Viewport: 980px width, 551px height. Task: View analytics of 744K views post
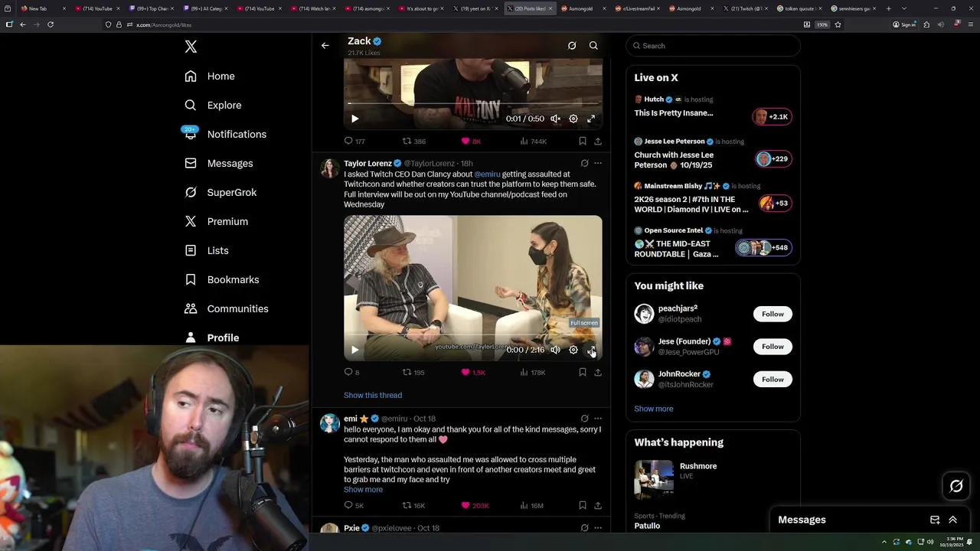534,142
